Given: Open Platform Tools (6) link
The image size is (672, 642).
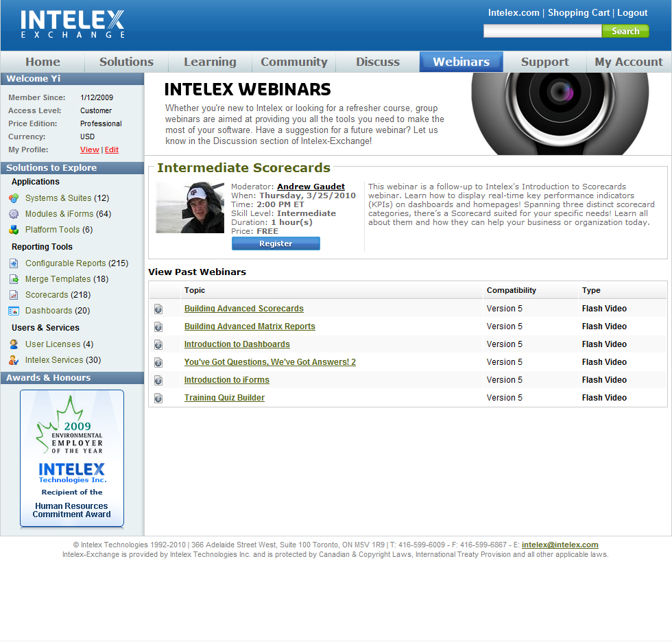Looking at the screenshot, I should coord(59,230).
